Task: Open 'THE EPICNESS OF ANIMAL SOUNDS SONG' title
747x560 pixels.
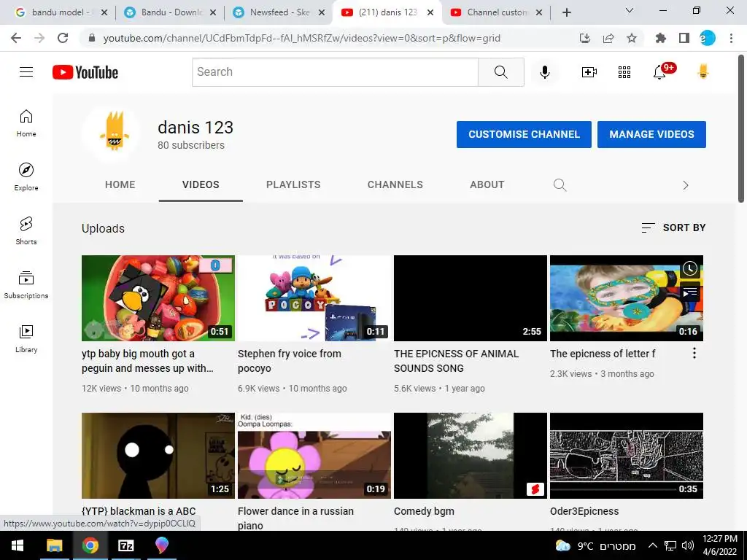Action: click(456, 361)
